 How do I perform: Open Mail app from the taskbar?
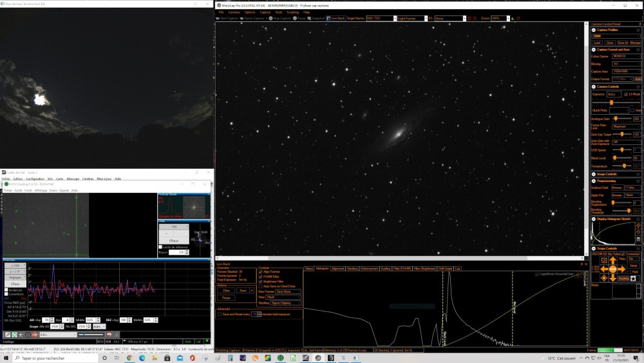(x=180, y=358)
